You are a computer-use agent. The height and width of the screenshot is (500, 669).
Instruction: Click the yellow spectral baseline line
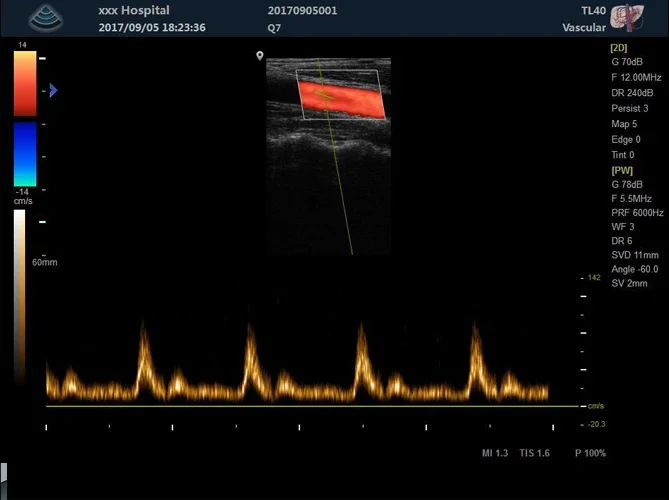tap(300, 406)
